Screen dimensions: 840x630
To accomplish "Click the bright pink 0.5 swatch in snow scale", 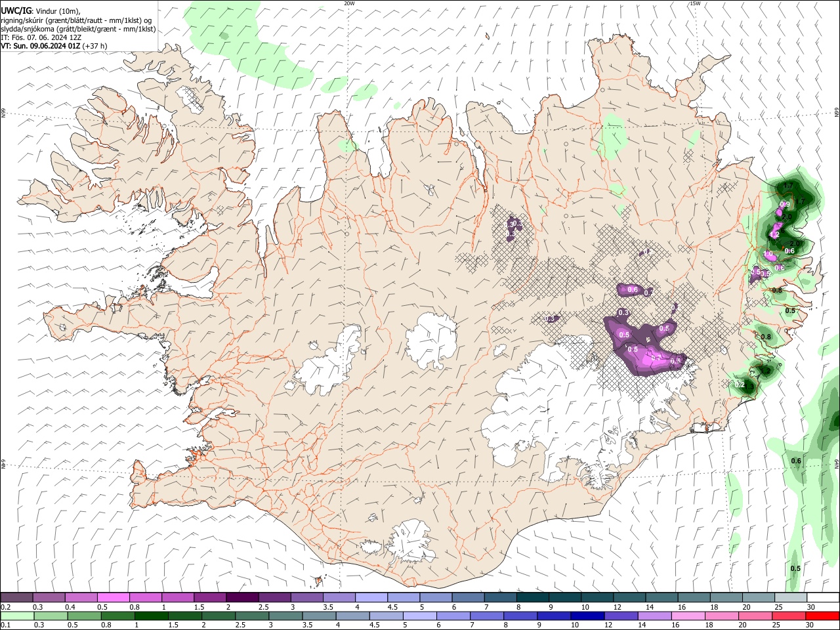I will pyautogui.click(x=113, y=598).
